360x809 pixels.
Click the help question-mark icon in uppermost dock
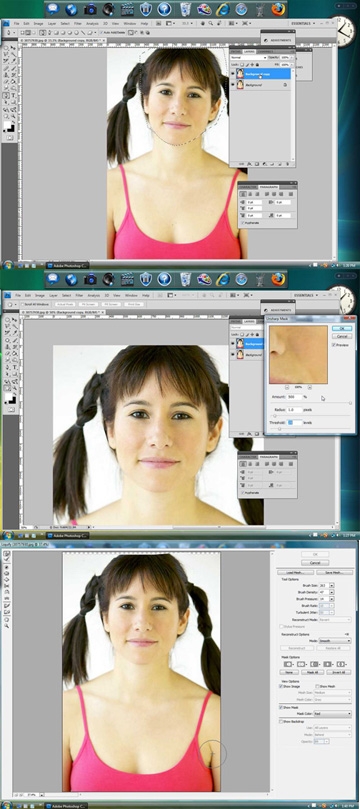pos(164,9)
